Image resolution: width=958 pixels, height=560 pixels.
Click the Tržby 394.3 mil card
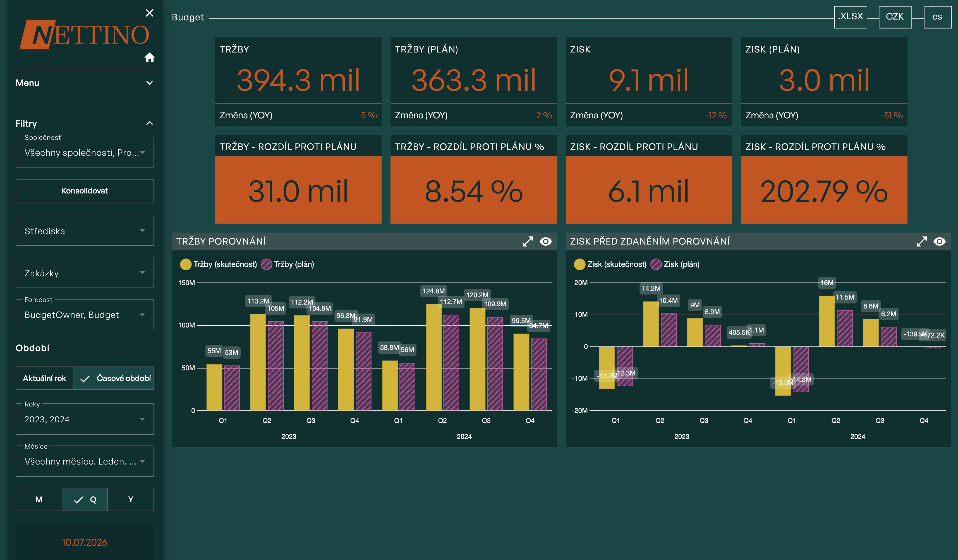[x=298, y=81]
